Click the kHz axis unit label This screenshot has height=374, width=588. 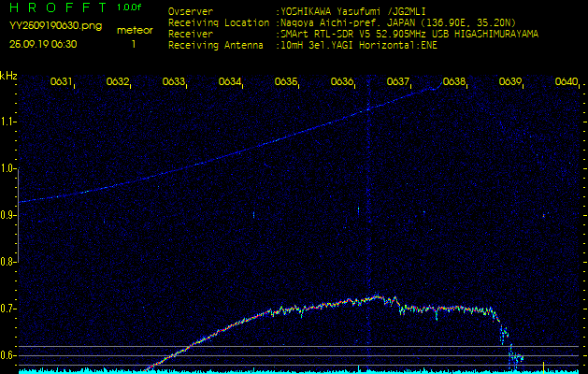tap(8, 76)
